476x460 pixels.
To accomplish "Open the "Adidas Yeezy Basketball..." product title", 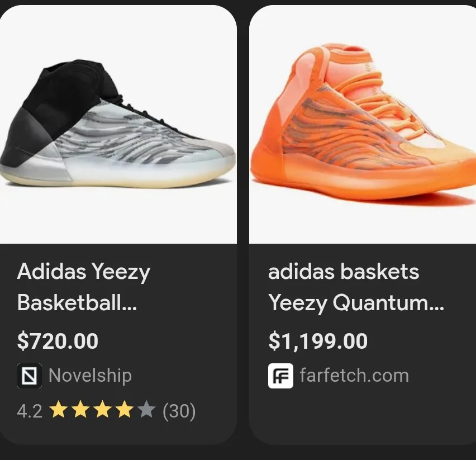I will click(x=84, y=287).
